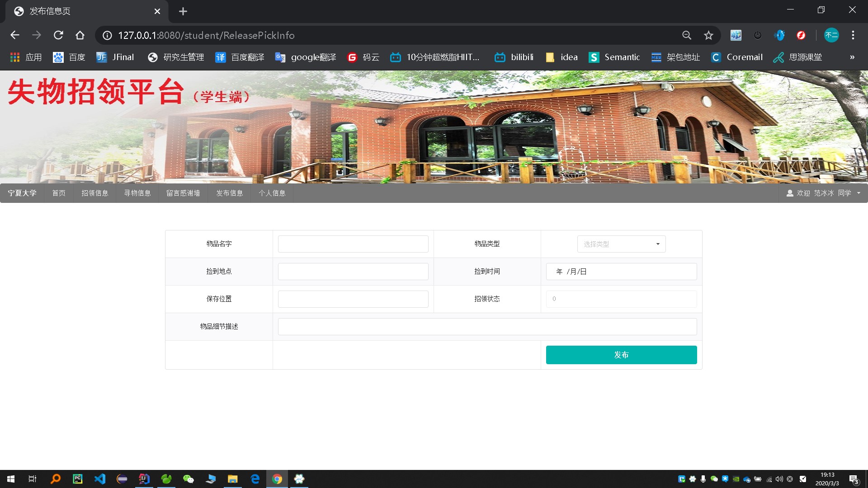Click the 捡到时间 date field
The width and height of the screenshot is (868, 488).
pyautogui.click(x=621, y=272)
